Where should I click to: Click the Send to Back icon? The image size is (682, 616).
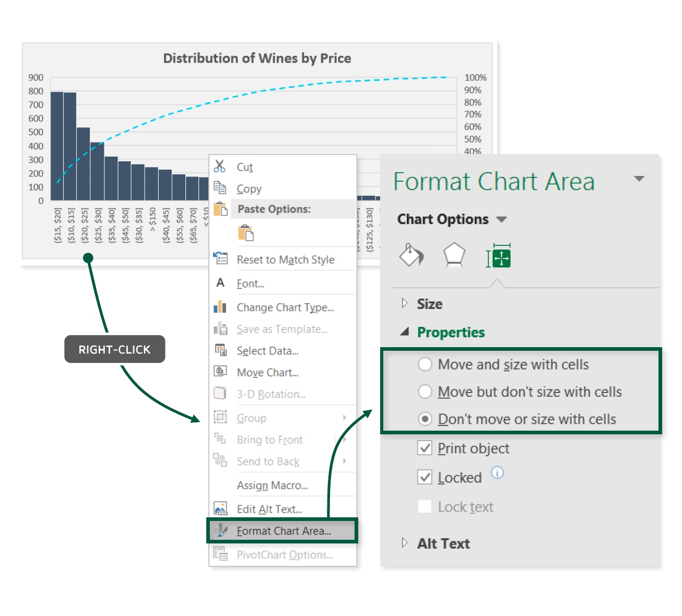(220, 460)
